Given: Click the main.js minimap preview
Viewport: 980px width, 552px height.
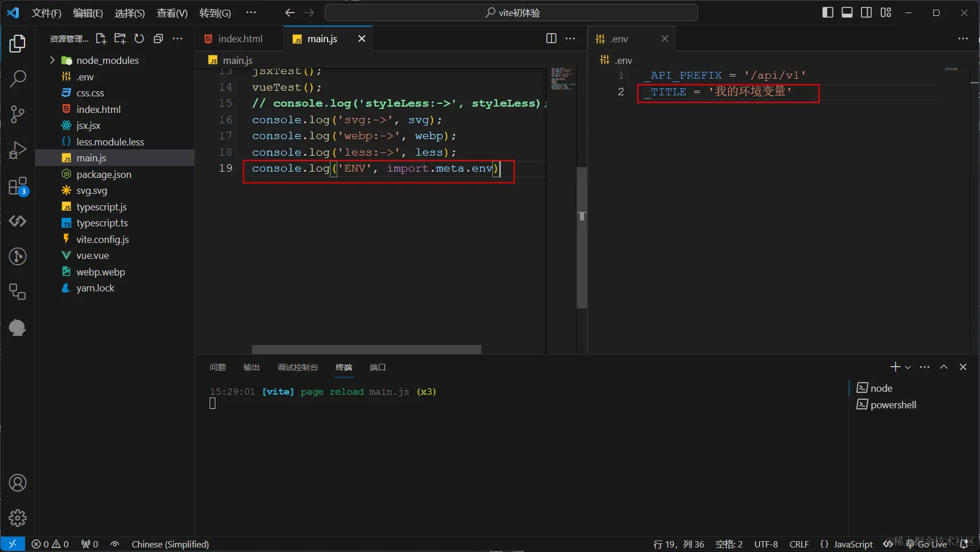Looking at the screenshot, I should [x=562, y=79].
